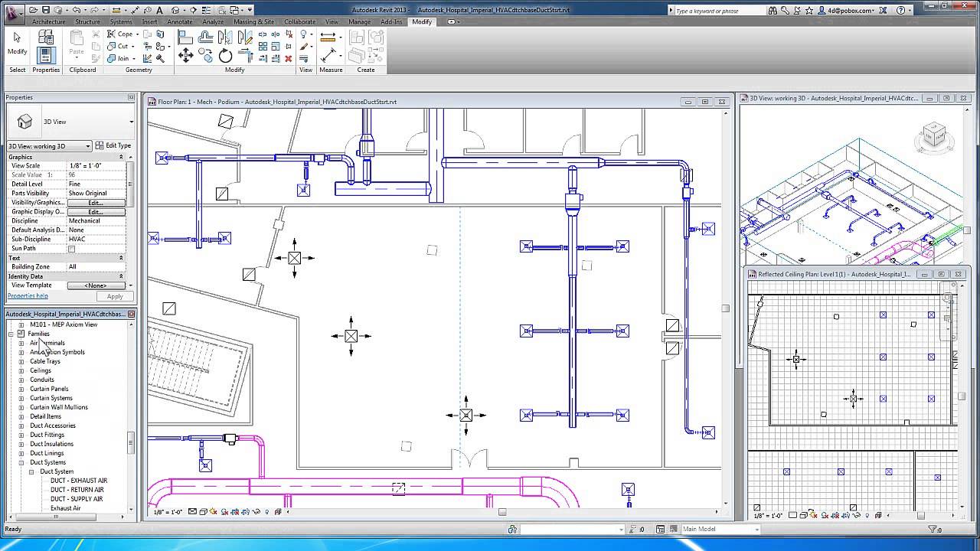980x551 pixels.
Task: Toggle the Sun Path checkbox
Action: click(x=72, y=248)
